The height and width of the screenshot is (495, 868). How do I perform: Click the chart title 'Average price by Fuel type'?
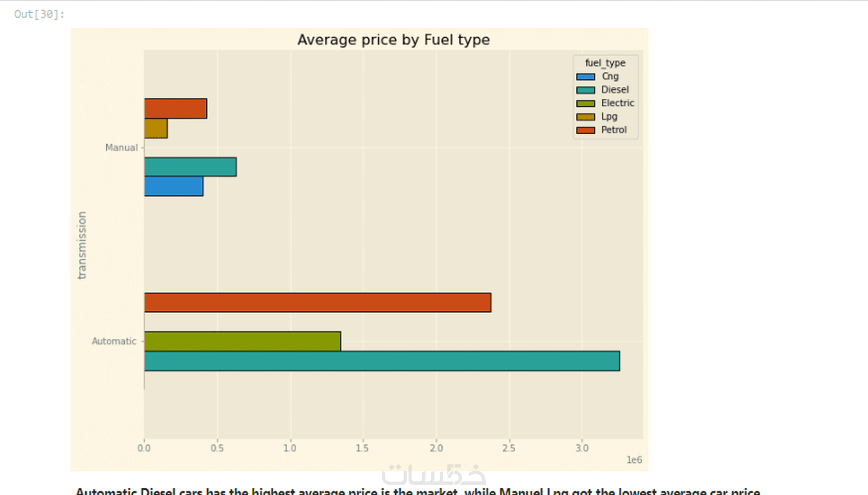click(393, 40)
